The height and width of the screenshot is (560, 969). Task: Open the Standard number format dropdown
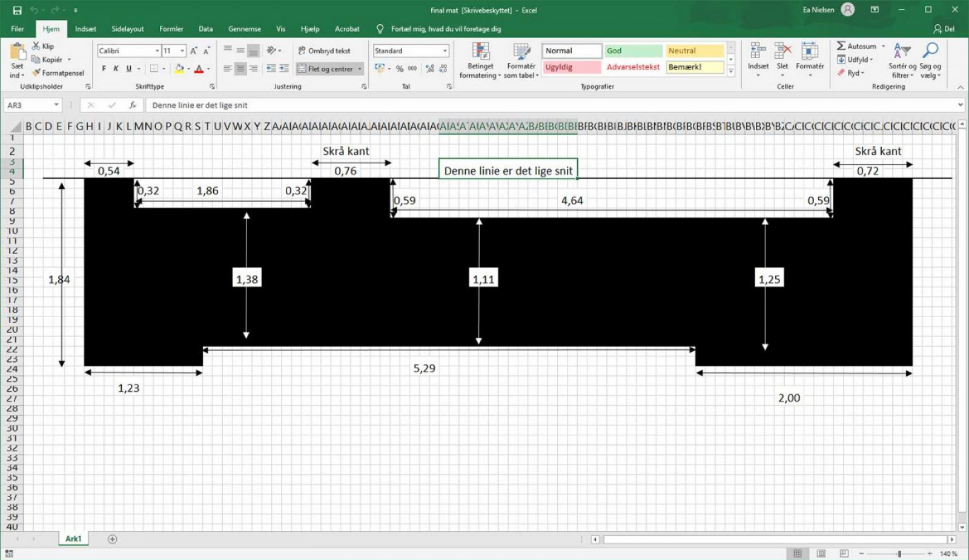445,51
